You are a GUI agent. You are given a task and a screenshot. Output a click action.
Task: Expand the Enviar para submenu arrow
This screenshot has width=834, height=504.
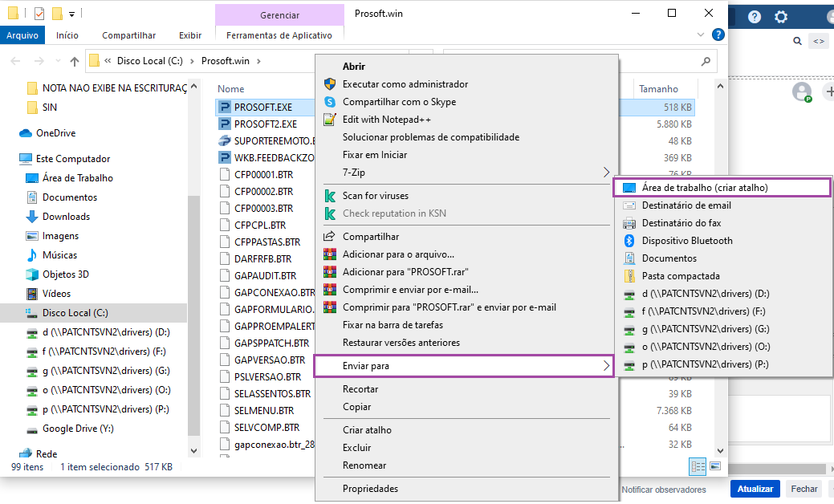pyautogui.click(x=606, y=366)
